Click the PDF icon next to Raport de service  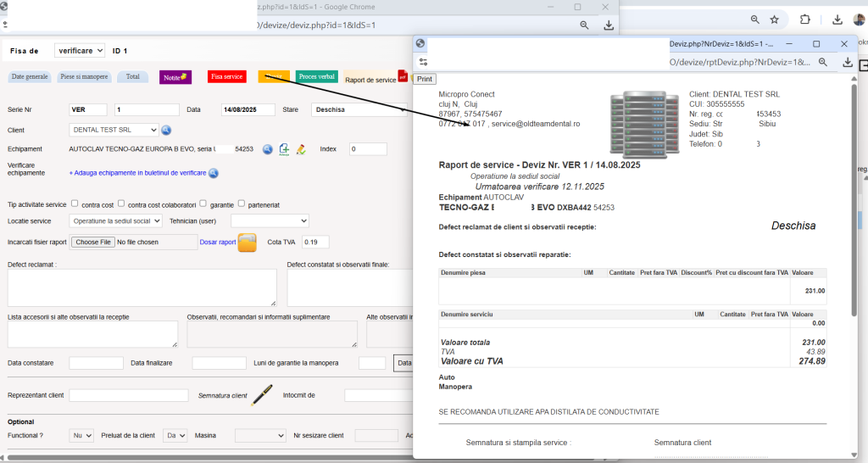coord(403,76)
